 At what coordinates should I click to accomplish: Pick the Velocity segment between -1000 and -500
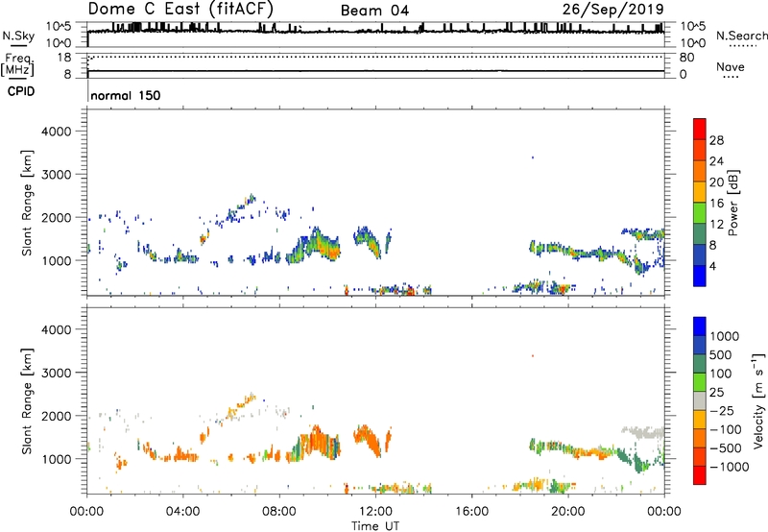click(x=700, y=457)
